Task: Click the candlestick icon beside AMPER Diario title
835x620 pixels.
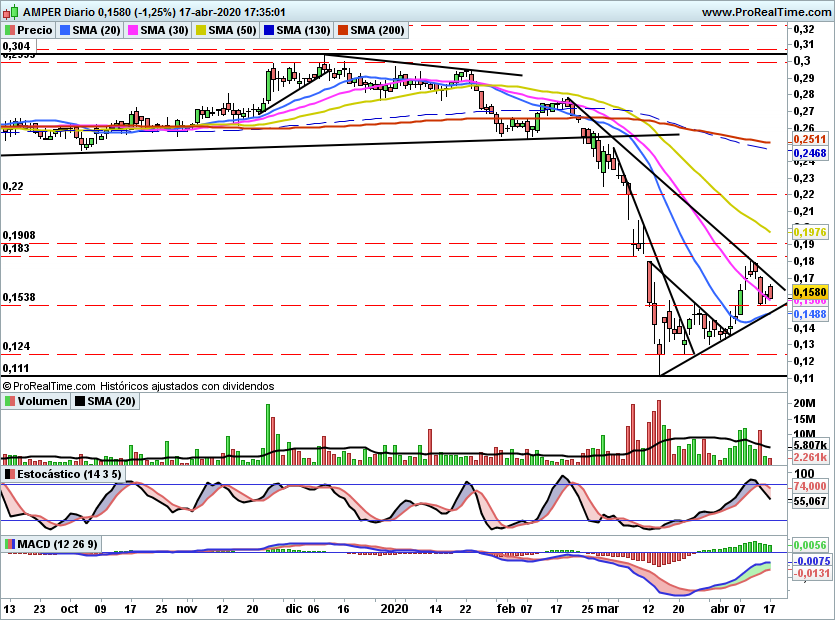Action: point(11,11)
